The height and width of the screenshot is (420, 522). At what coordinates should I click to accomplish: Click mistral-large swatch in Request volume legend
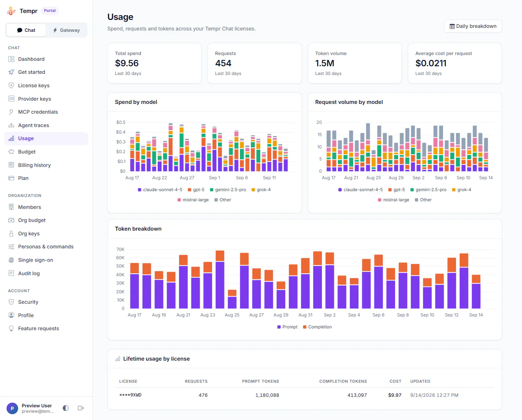[x=380, y=200]
